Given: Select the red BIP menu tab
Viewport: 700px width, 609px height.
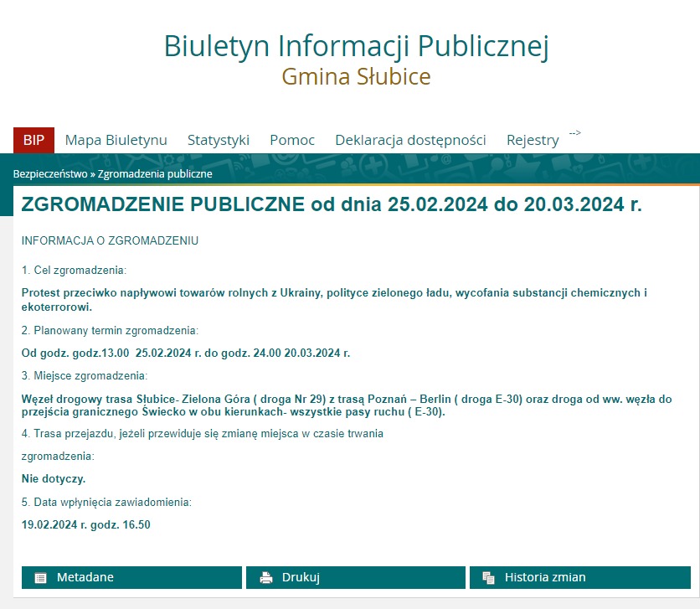Looking at the screenshot, I should pos(33,140).
